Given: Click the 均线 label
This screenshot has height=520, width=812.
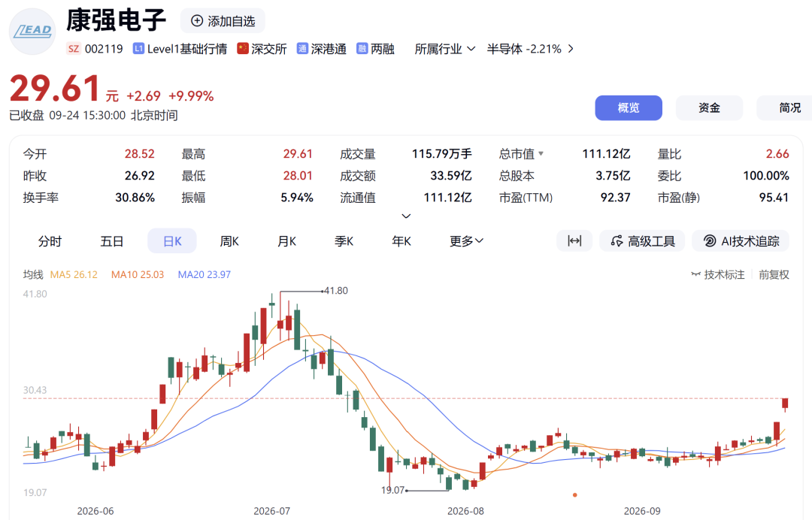Looking at the screenshot, I should tap(33, 275).
